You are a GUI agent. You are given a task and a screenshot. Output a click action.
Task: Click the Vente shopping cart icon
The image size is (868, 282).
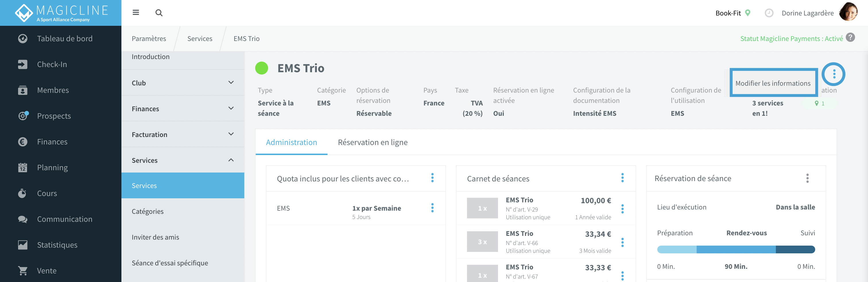pyautogui.click(x=23, y=271)
